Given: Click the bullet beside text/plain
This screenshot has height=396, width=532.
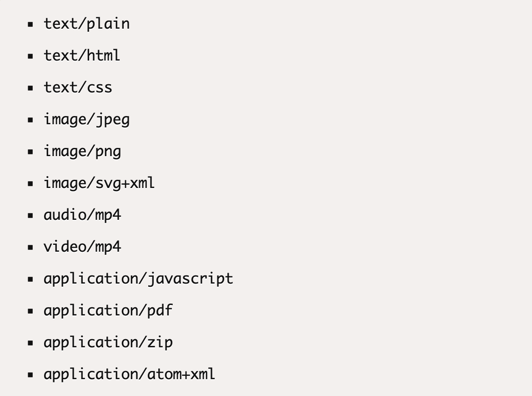Looking at the screenshot, I should (30, 24).
